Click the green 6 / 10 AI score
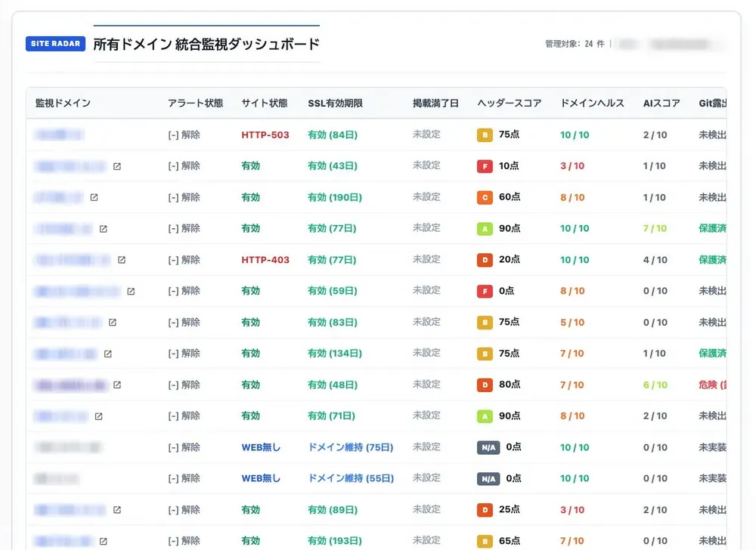 point(655,385)
